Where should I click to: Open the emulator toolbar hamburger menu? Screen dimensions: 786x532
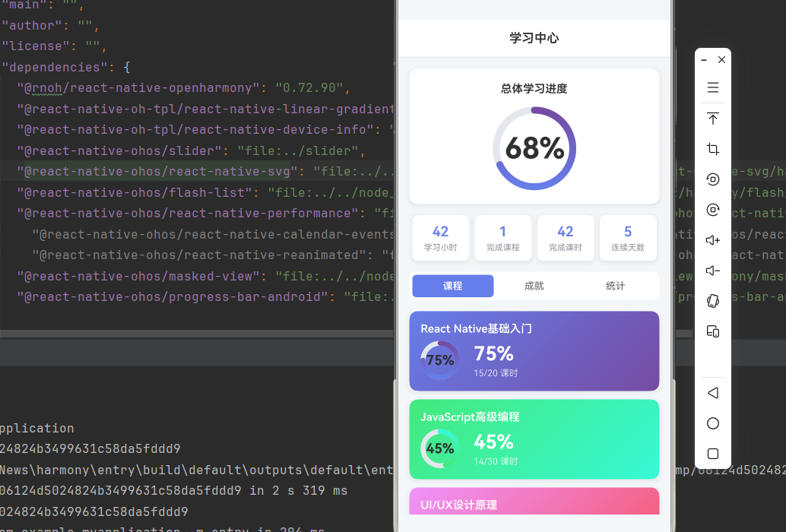pos(713,87)
